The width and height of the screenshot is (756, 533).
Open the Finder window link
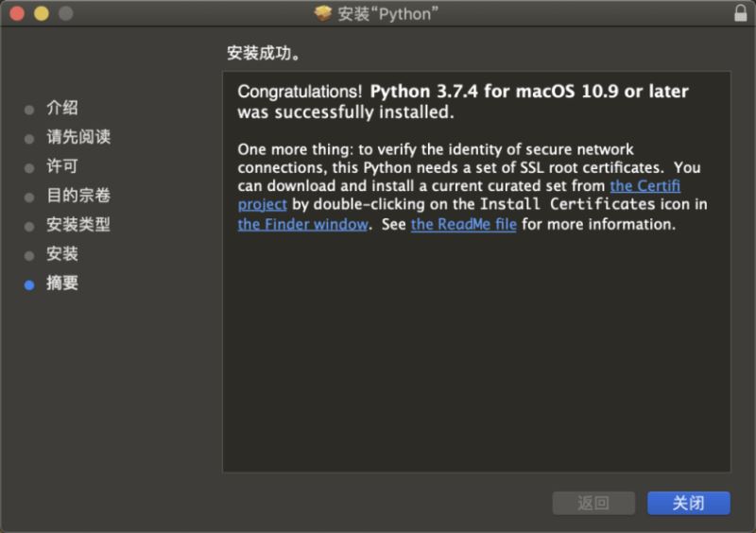coord(302,224)
